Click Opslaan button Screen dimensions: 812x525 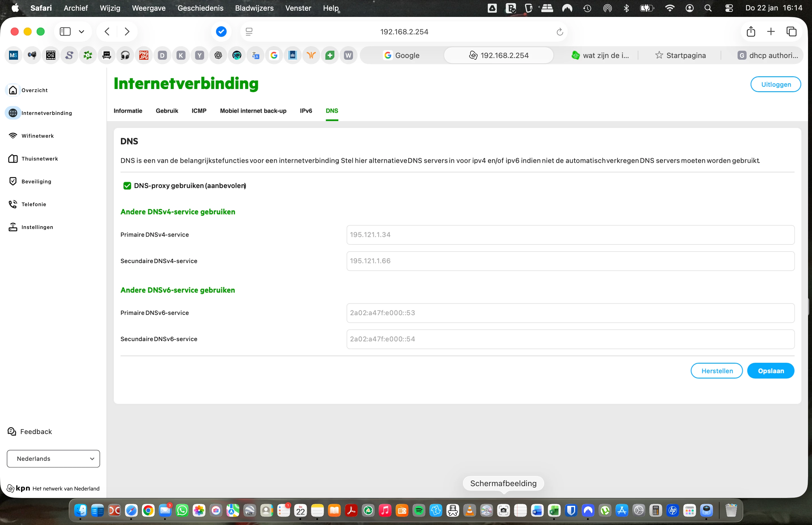click(770, 371)
